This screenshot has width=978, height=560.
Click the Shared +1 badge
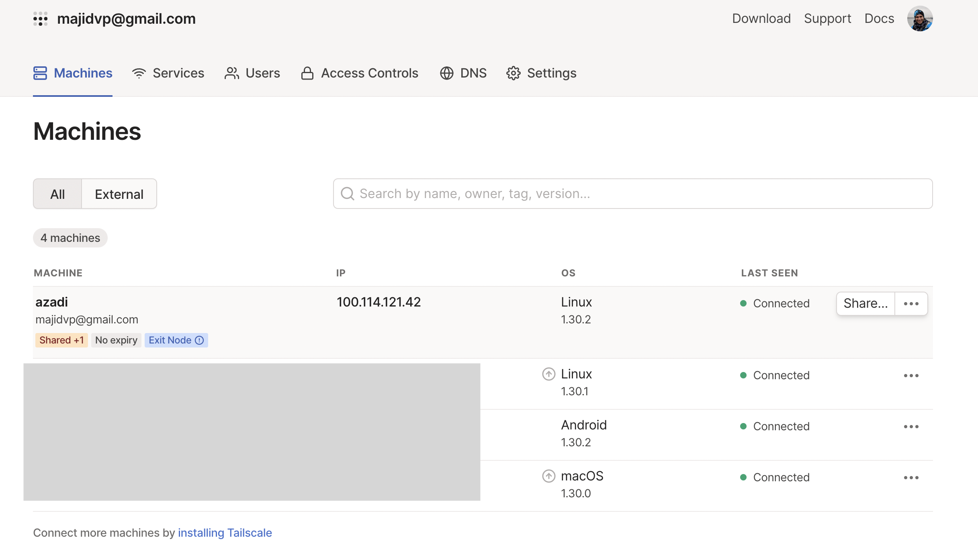point(61,340)
